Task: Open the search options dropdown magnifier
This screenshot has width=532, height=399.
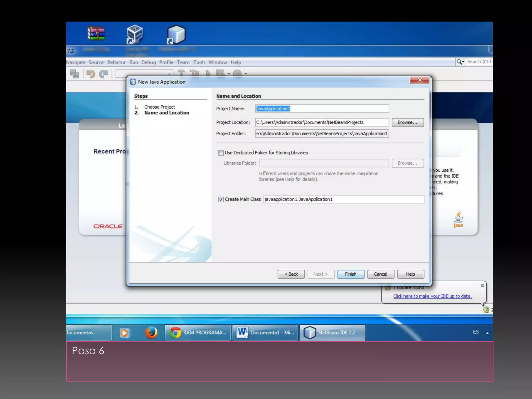Action: pos(460,62)
